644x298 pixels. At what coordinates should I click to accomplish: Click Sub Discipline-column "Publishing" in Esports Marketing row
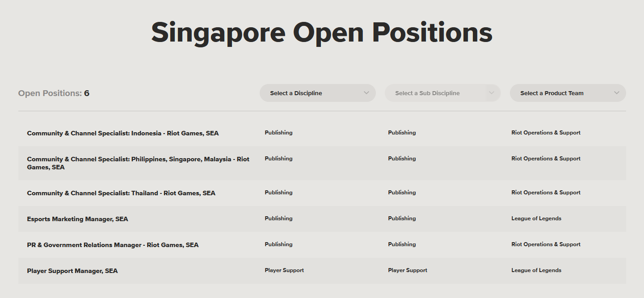pos(402,218)
